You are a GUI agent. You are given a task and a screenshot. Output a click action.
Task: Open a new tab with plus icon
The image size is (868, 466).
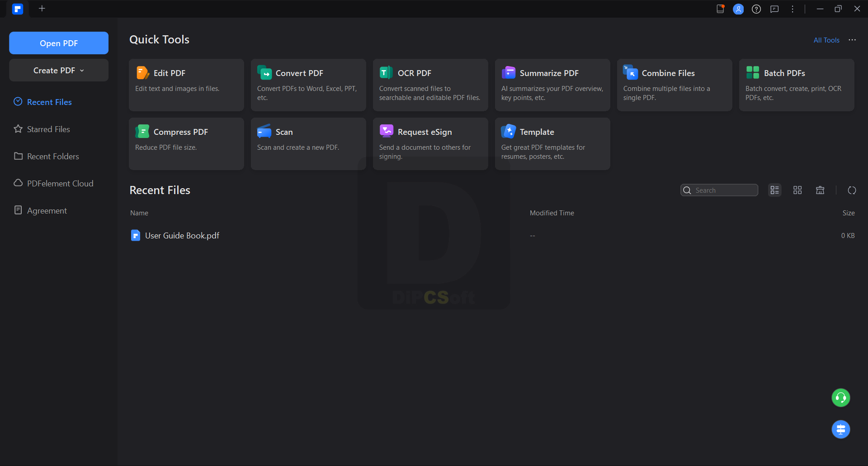point(42,9)
